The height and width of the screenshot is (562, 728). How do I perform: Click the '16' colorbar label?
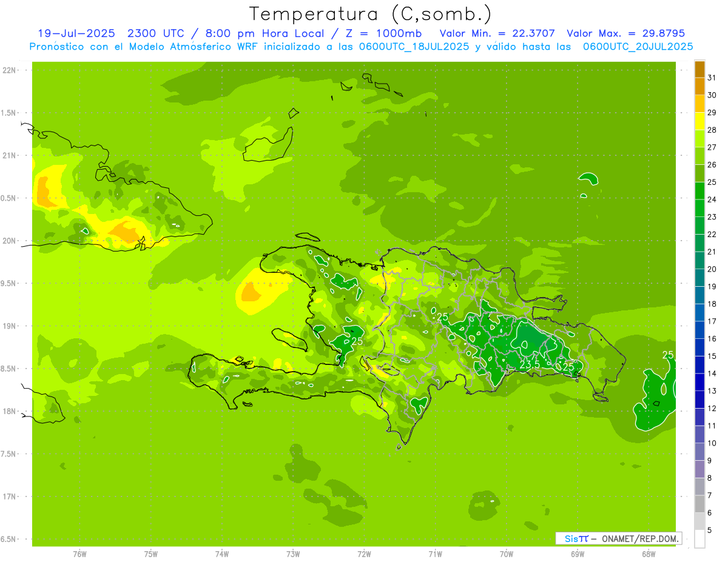(712, 339)
